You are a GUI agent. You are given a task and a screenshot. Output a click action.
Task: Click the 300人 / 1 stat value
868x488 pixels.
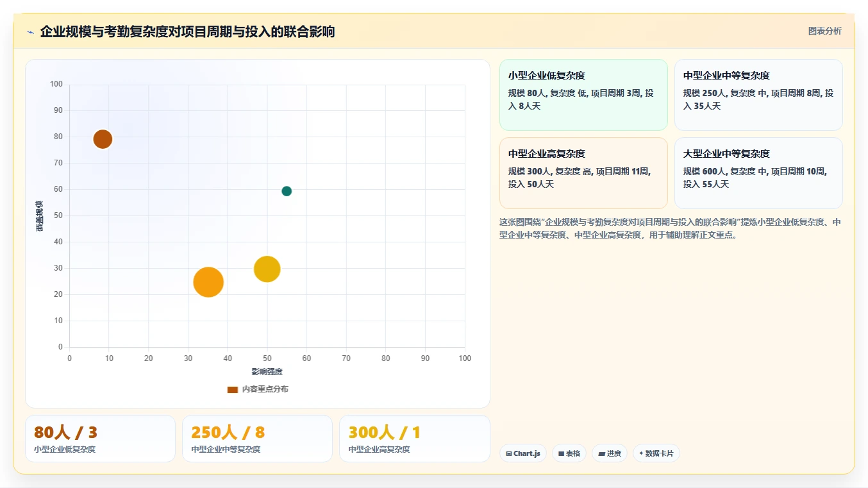[x=385, y=432]
